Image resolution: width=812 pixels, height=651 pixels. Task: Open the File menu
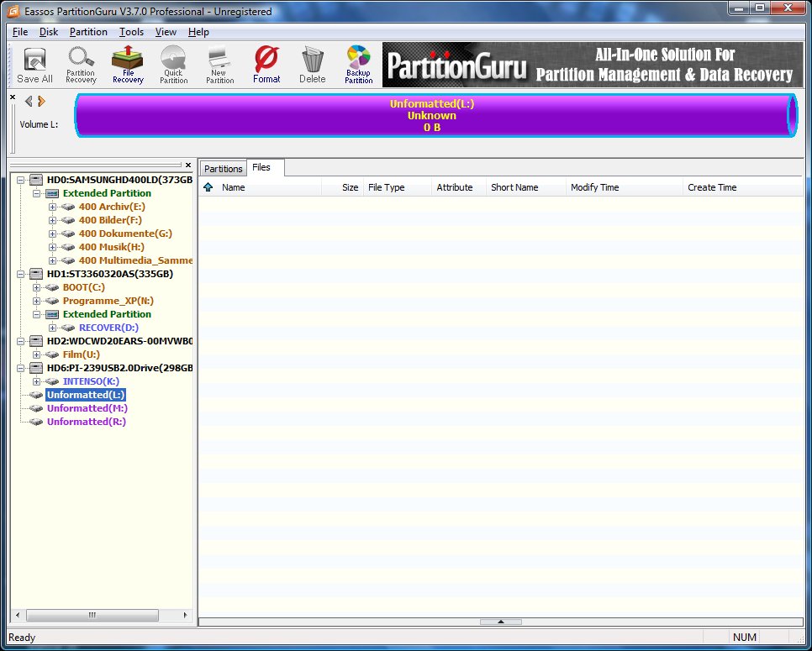[x=20, y=32]
